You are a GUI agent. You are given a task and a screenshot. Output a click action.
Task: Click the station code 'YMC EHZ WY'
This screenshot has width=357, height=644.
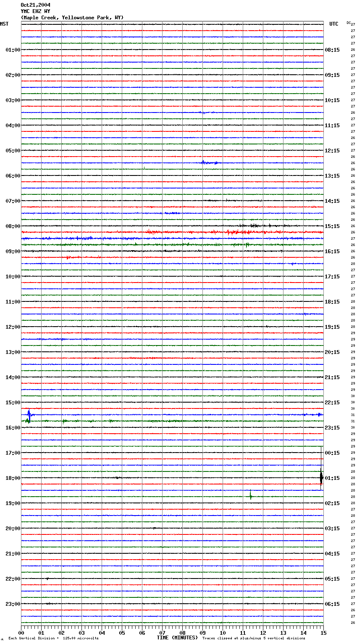(35, 11)
